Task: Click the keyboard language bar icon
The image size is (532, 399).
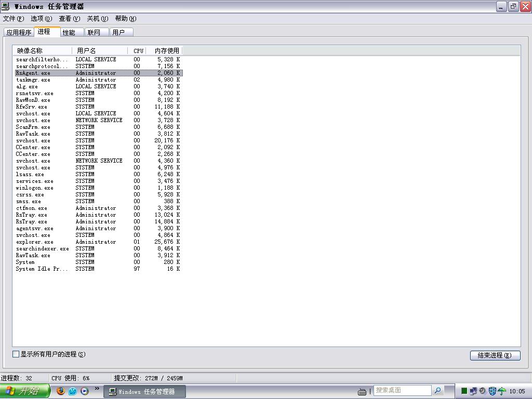Action: [x=362, y=392]
